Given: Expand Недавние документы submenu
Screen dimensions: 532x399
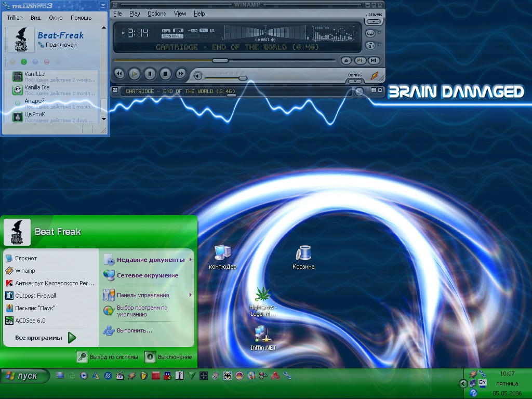Looking at the screenshot, I should 148,260.
